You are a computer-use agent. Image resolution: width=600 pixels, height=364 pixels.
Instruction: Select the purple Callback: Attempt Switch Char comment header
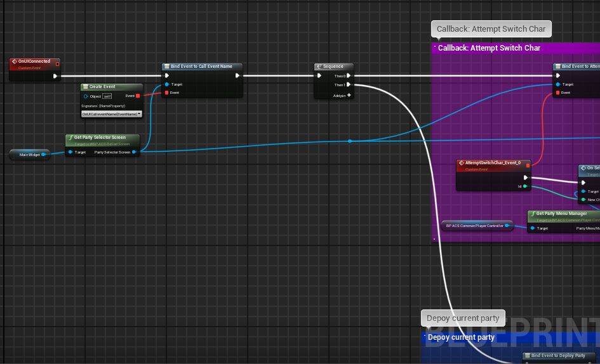click(x=516, y=48)
